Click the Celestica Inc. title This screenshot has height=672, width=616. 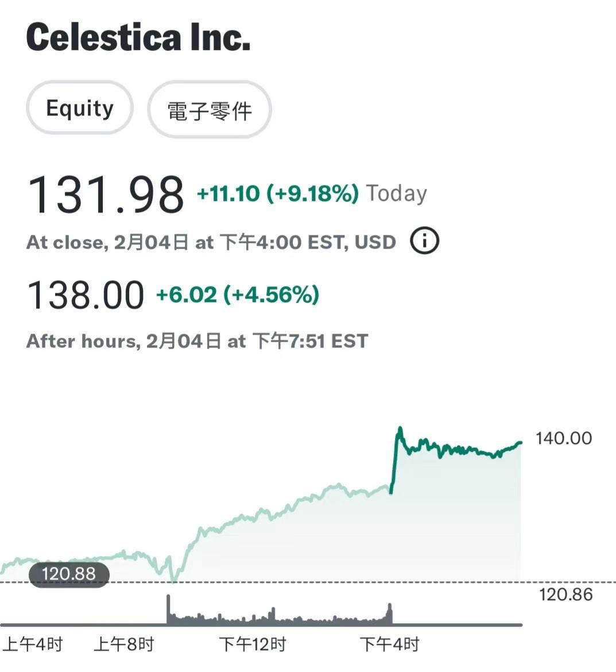tap(138, 37)
